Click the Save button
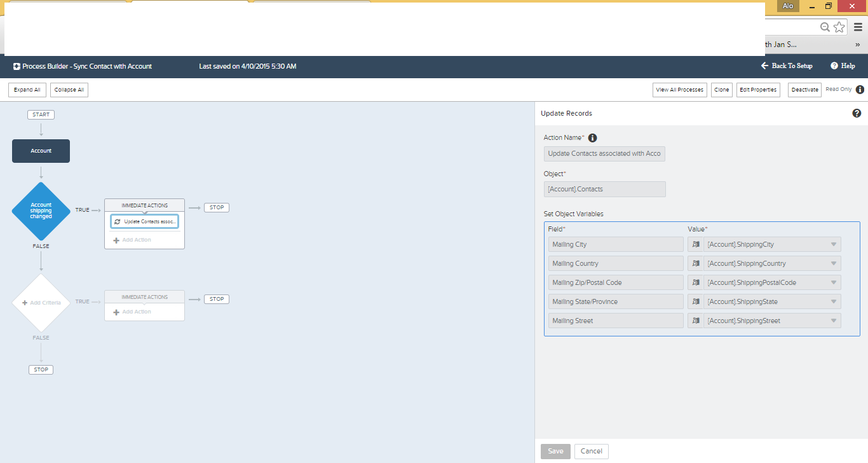This screenshot has height=463, width=868. click(555, 451)
